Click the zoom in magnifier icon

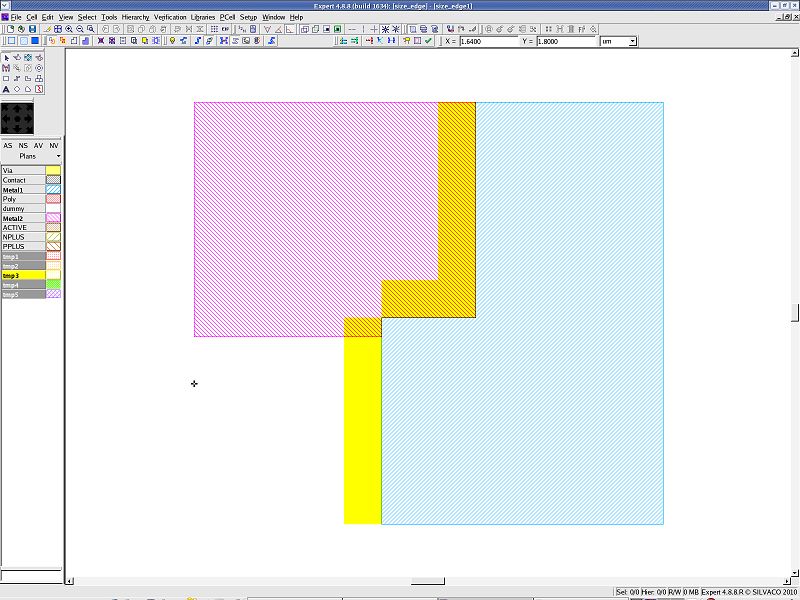(x=68, y=29)
